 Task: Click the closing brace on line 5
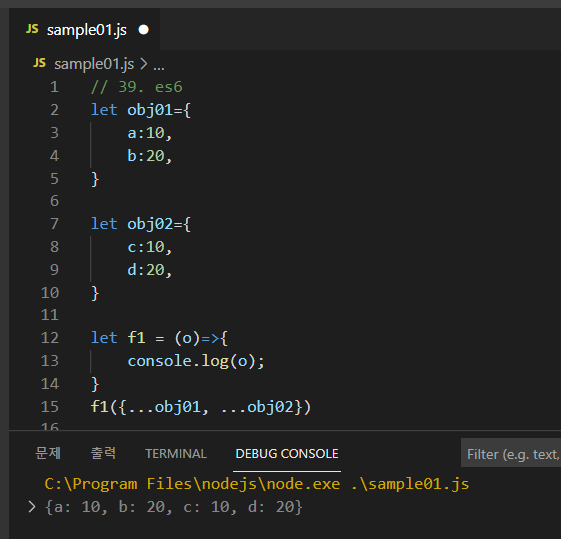point(95,179)
